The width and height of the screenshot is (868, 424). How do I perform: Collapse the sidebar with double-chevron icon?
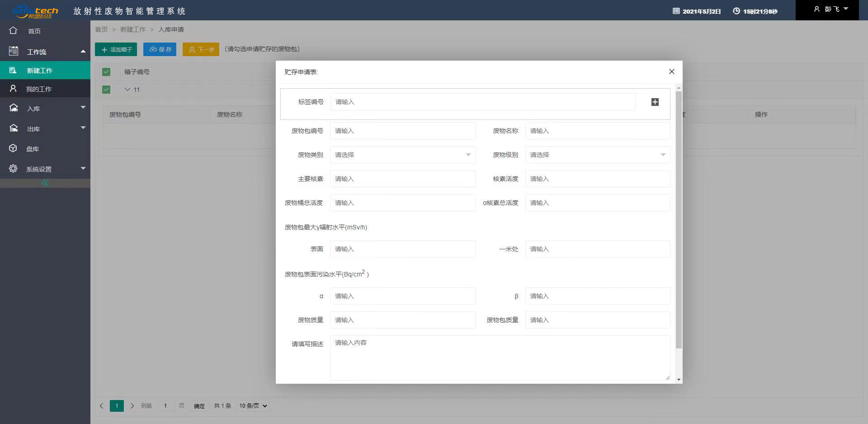pyautogui.click(x=45, y=183)
